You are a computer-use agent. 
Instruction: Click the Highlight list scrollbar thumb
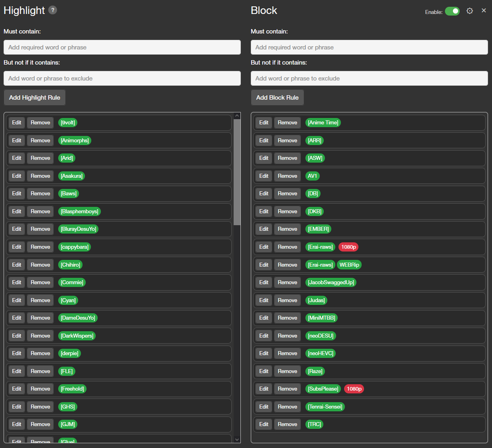point(237,172)
